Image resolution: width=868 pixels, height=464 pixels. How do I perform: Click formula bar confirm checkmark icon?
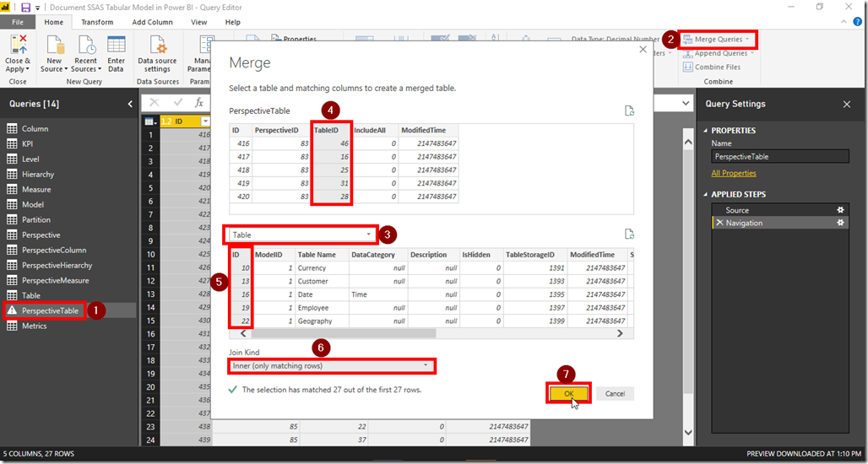tap(177, 103)
